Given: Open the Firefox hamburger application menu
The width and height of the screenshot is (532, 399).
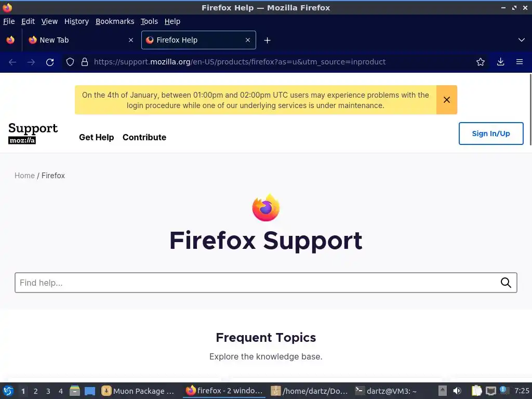Looking at the screenshot, I should [x=520, y=62].
